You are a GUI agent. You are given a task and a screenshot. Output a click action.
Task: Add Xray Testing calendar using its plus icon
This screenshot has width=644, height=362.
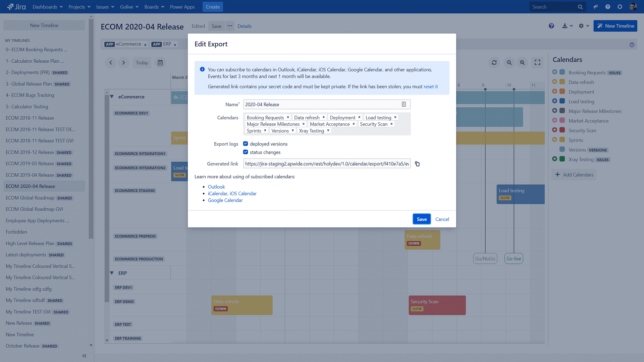(x=554, y=159)
